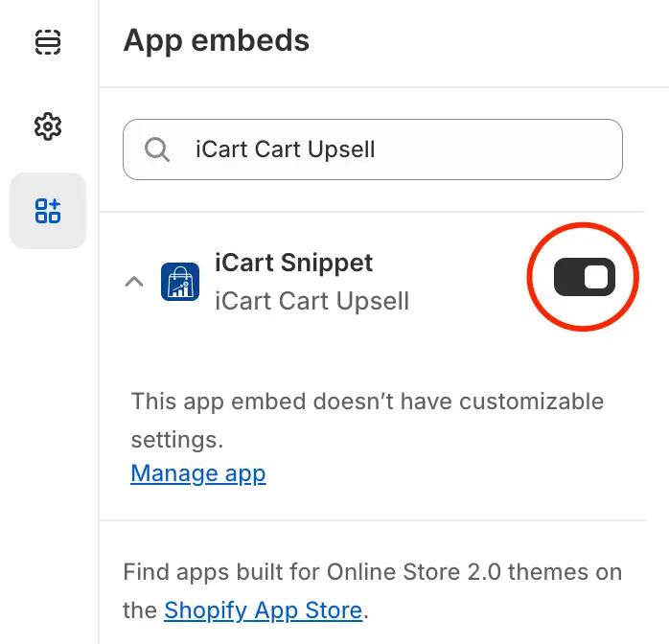This screenshot has height=644, width=669.
Task: Click the gray iCart Cart Upsell subtitle
Action: pos(311,301)
